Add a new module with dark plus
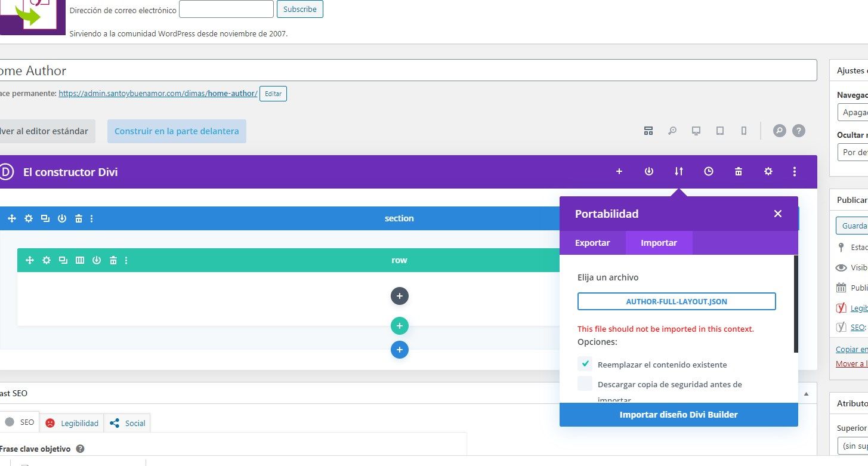Screen dimensions: 868x466 (x=400, y=295)
